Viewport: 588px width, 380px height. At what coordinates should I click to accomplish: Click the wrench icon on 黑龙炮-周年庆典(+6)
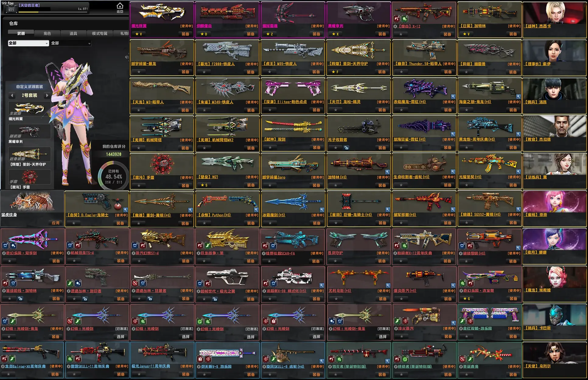click(x=518, y=134)
